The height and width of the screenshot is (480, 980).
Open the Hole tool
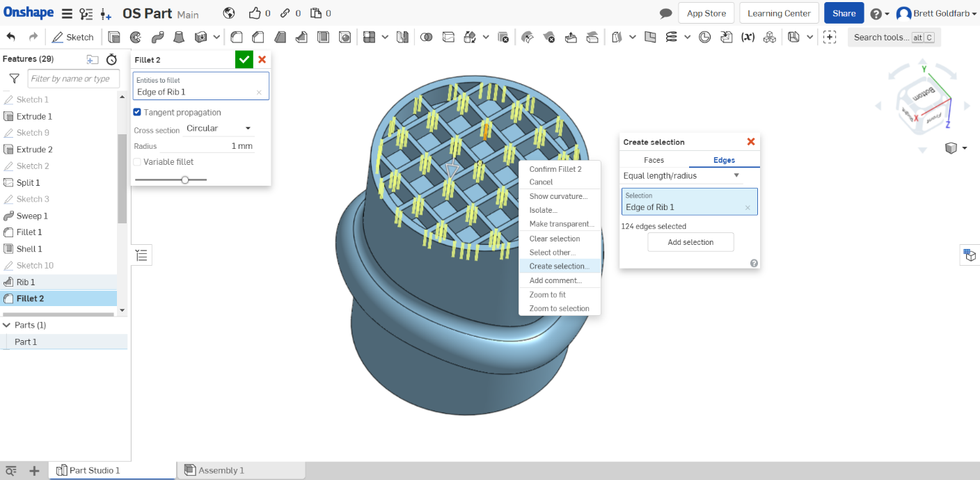pyautogui.click(x=345, y=37)
